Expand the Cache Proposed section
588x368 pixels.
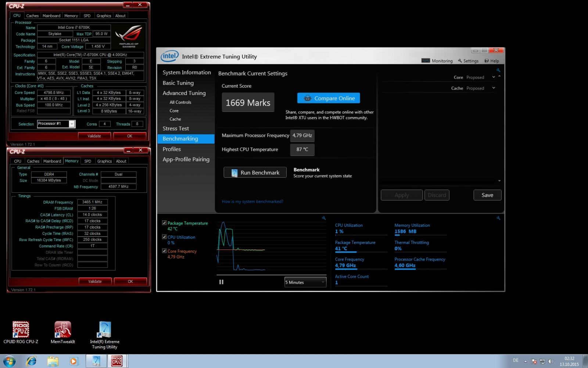click(494, 88)
